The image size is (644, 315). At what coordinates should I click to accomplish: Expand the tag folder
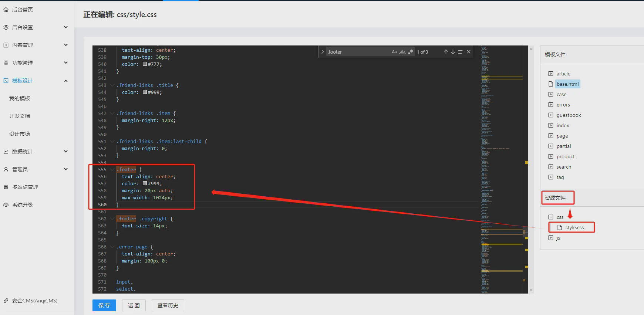coord(551,177)
